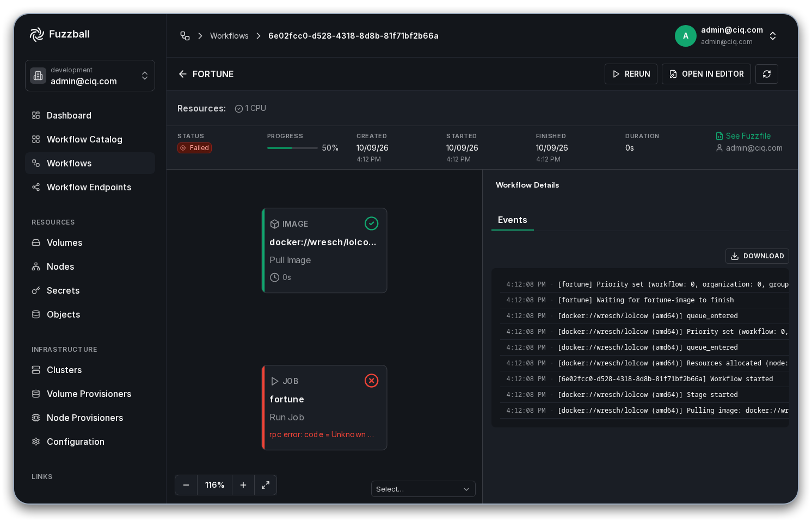
Task: Click the green success check on IMAGE node
Action: [371, 223]
